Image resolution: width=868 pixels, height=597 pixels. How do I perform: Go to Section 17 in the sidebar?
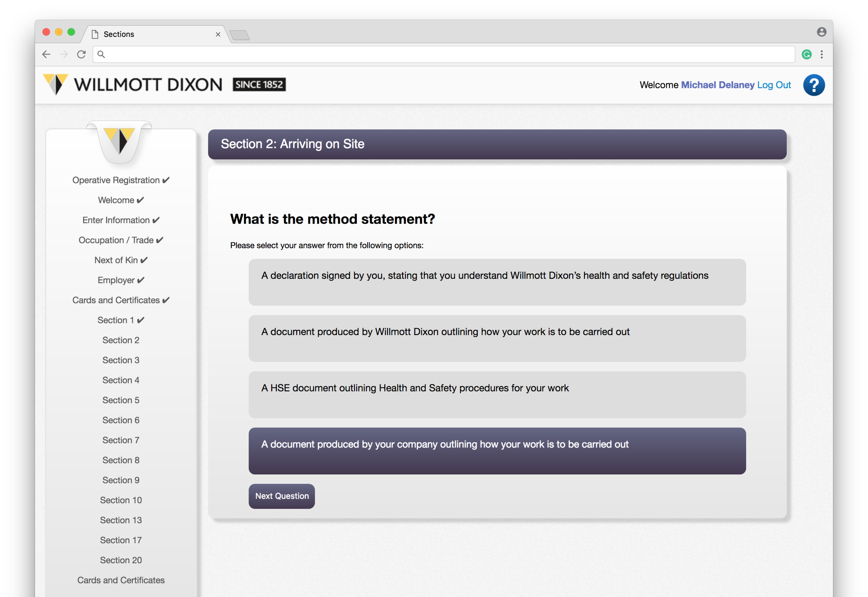121,540
